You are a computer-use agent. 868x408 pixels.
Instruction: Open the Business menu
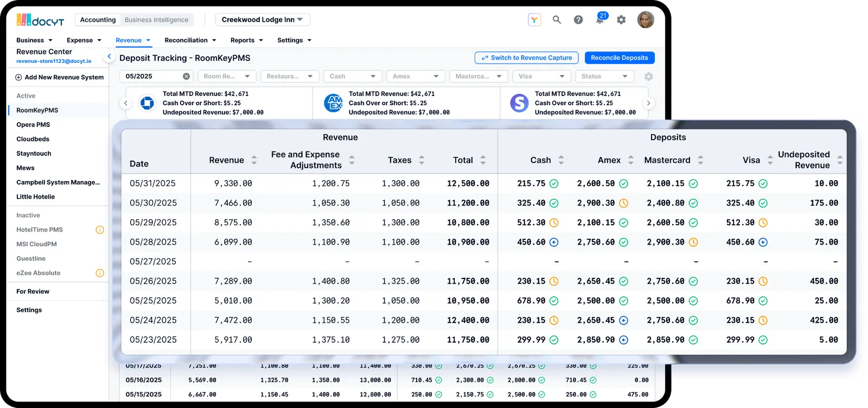(x=34, y=40)
